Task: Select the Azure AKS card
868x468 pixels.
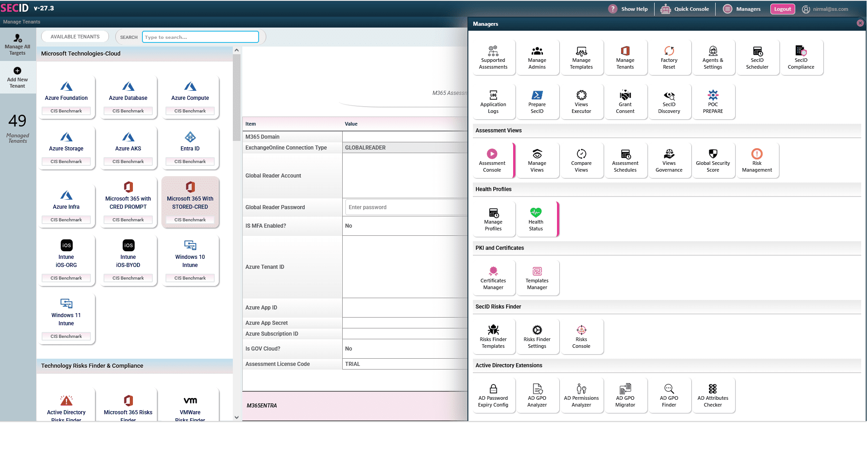Action: tap(128, 148)
